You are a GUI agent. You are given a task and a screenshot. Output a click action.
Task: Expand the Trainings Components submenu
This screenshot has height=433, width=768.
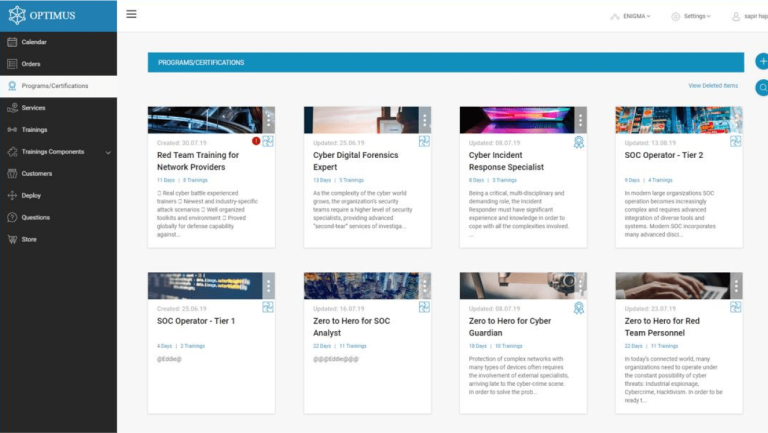pyautogui.click(x=108, y=152)
